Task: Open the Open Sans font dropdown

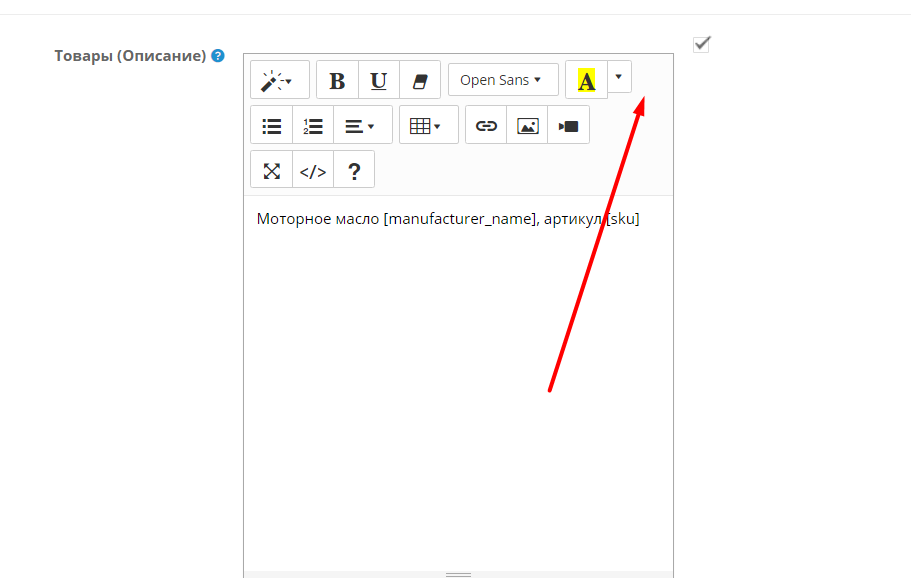Action: (x=502, y=80)
